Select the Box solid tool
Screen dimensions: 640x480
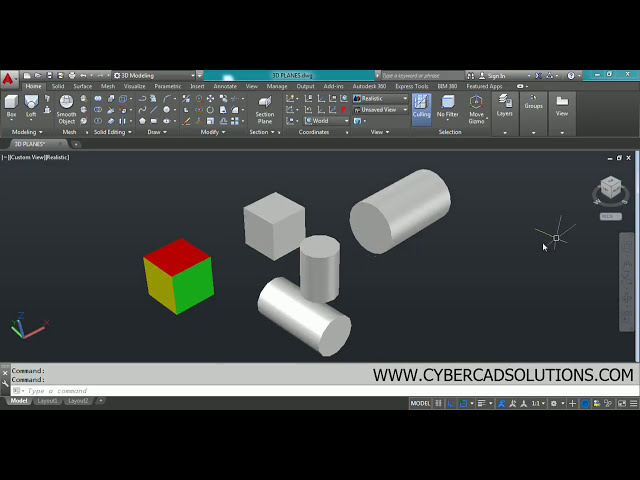[x=11, y=104]
